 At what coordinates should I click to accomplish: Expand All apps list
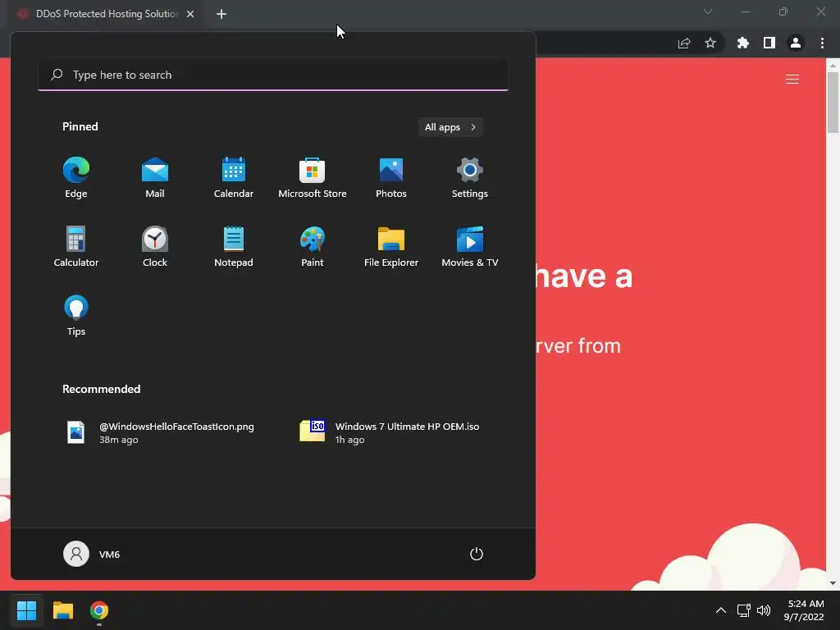[x=450, y=127]
